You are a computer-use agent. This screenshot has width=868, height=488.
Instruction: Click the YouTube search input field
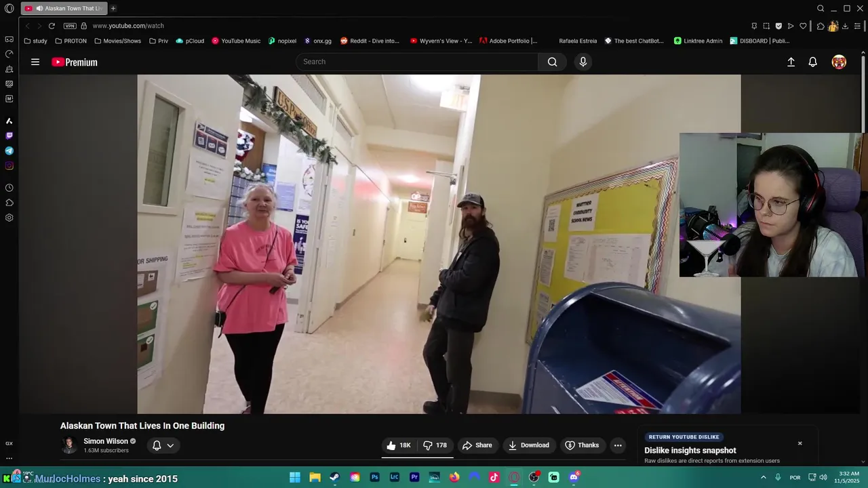417,62
